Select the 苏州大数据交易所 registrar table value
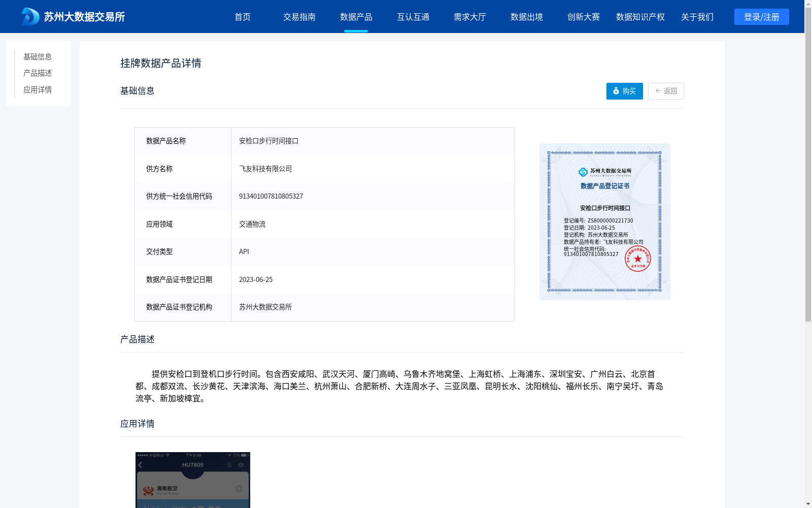 (x=265, y=307)
